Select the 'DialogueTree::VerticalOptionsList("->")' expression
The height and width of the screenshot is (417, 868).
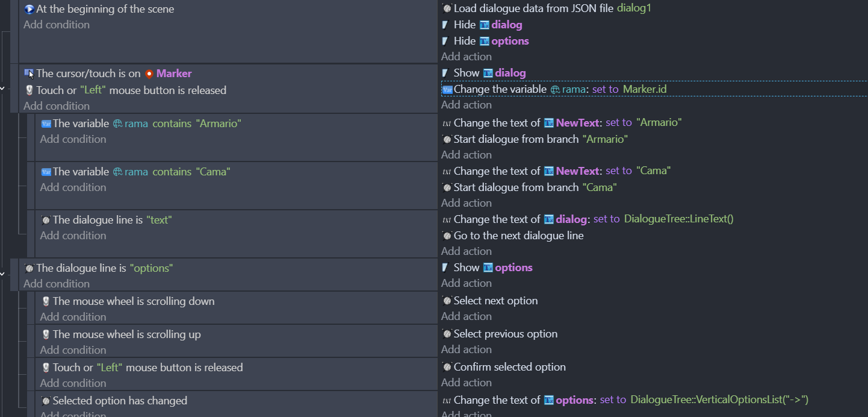pyautogui.click(x=719, y=400)
